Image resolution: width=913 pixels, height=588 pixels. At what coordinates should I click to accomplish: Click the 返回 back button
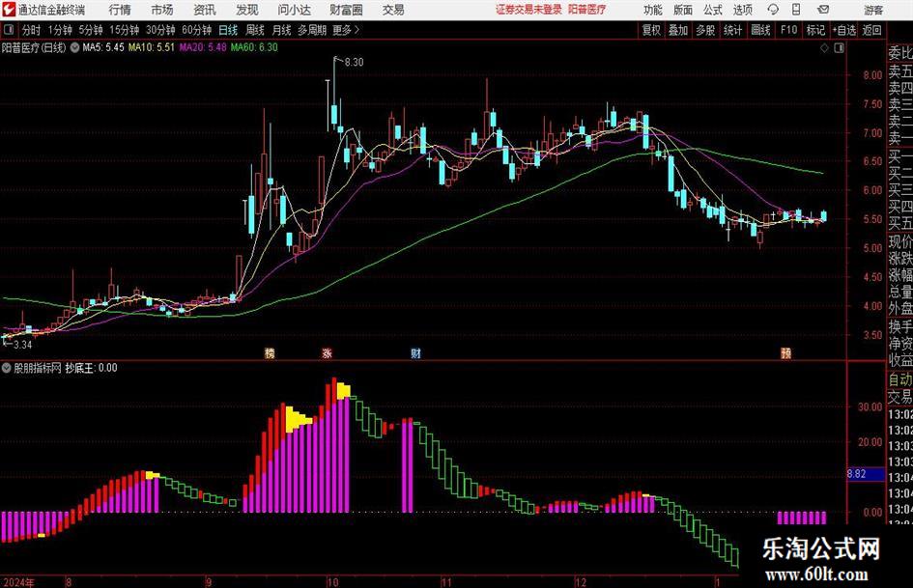coord(871,30)
